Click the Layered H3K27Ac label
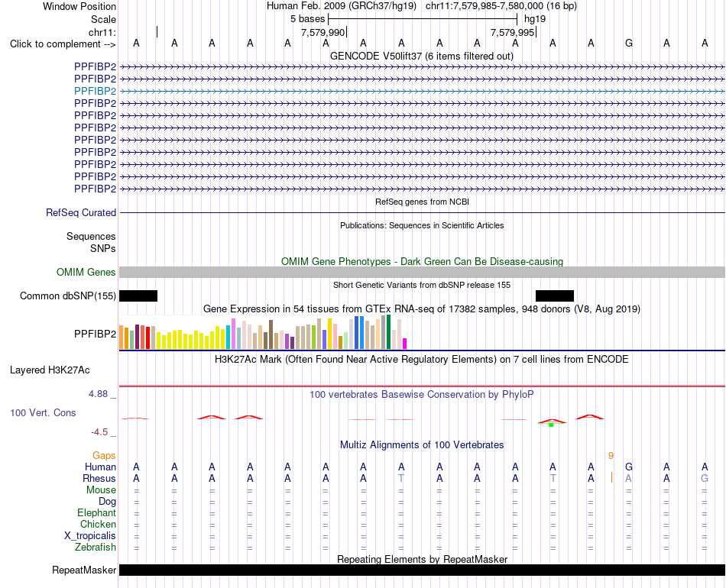The width and height of the screenshot is (726, 588). [50, 370]
